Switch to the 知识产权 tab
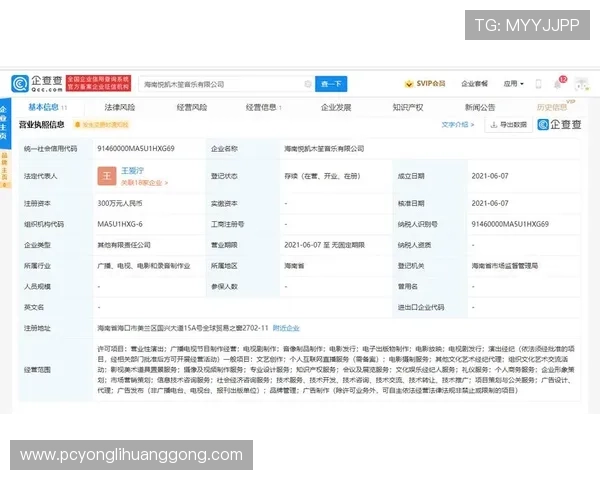 (x=408, y=107)
